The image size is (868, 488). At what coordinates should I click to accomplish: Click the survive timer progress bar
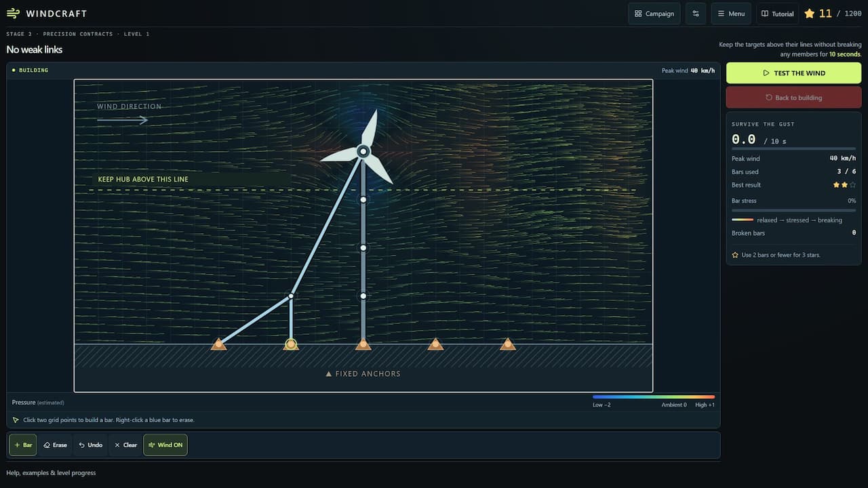click(793, 148)
